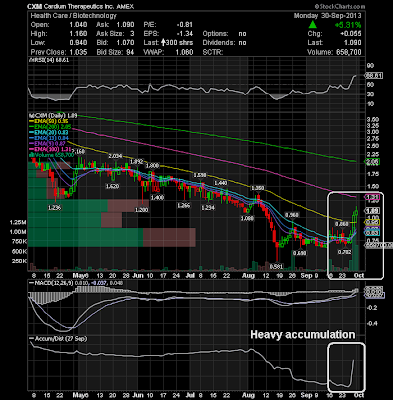The height and width of the screenshot is (400, 393).
Task: Click the -0.4 MACD axis label
Action: coord(372,323)
